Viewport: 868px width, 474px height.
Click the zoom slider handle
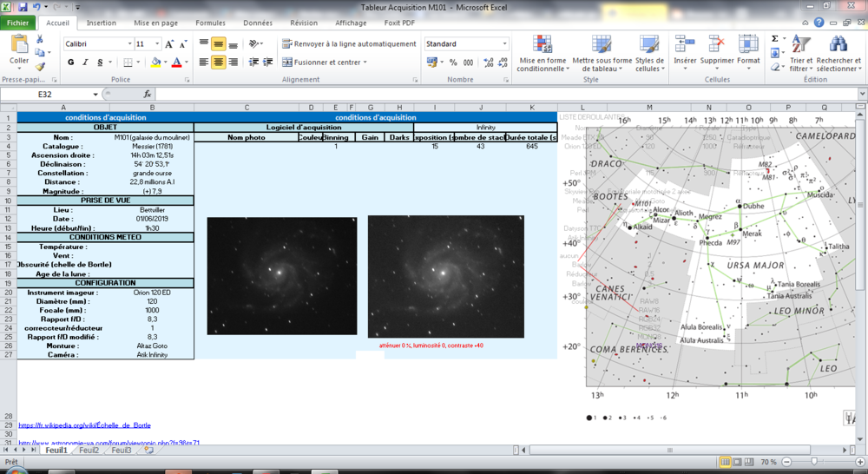click(814, 462)
